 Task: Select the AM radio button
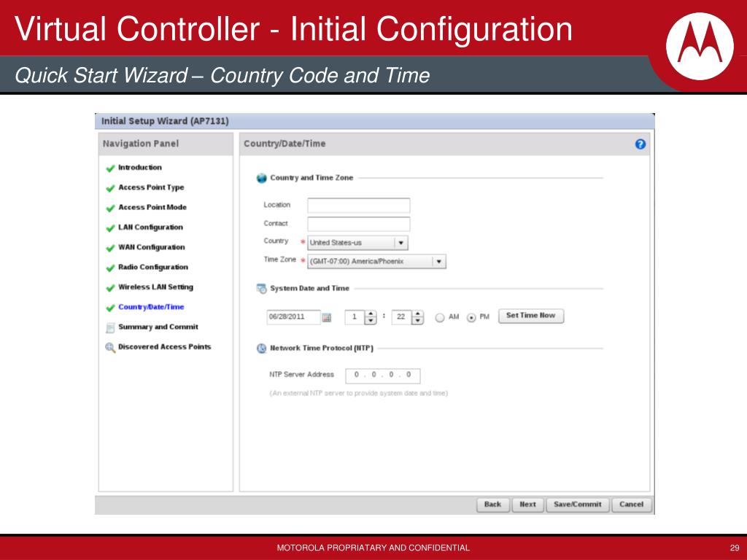[x=440, y=318]
